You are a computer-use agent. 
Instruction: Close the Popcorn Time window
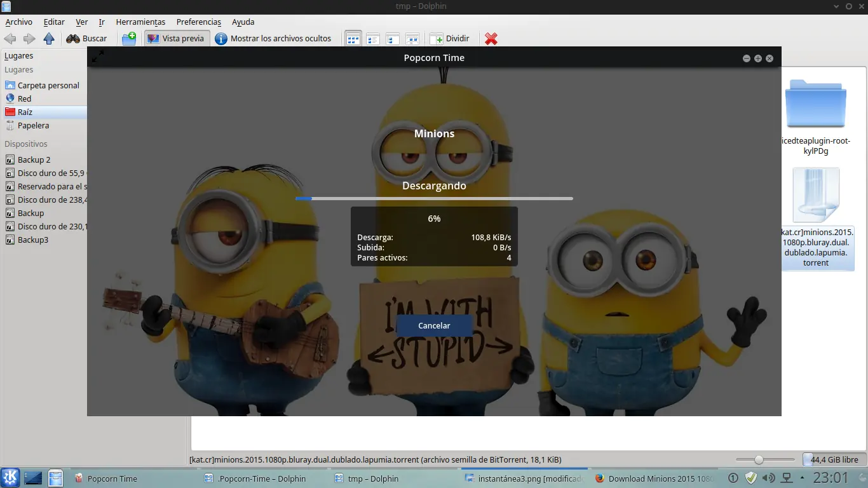pyautogui.click(x=770, y=58)
